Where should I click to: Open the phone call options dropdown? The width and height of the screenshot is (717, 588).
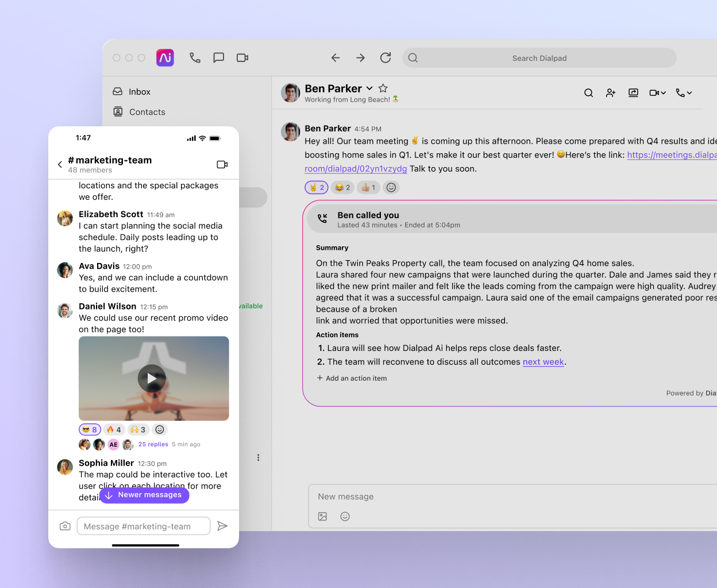684,92
